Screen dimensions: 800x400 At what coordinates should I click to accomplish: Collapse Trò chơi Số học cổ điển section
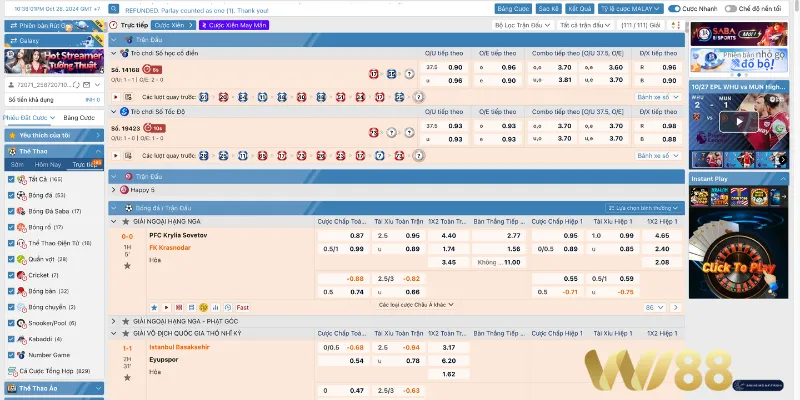click(114, 53)
